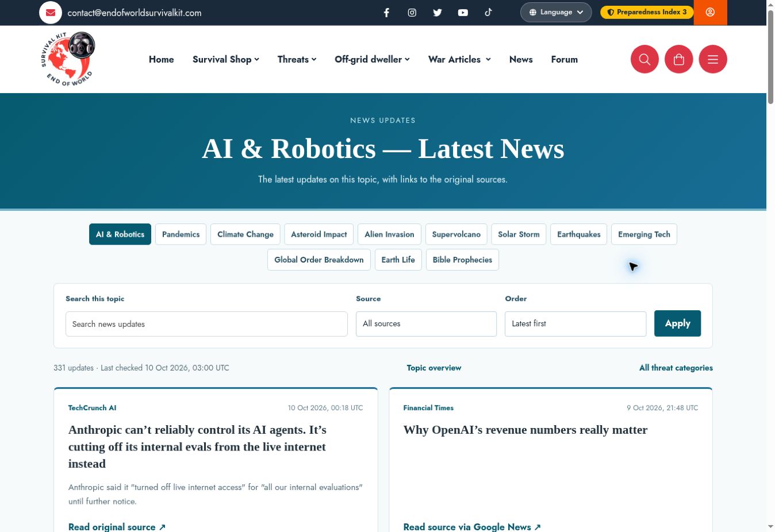Open the Instagram social icon
Screen dimensions: 775x532
click(x=412, y=13)
